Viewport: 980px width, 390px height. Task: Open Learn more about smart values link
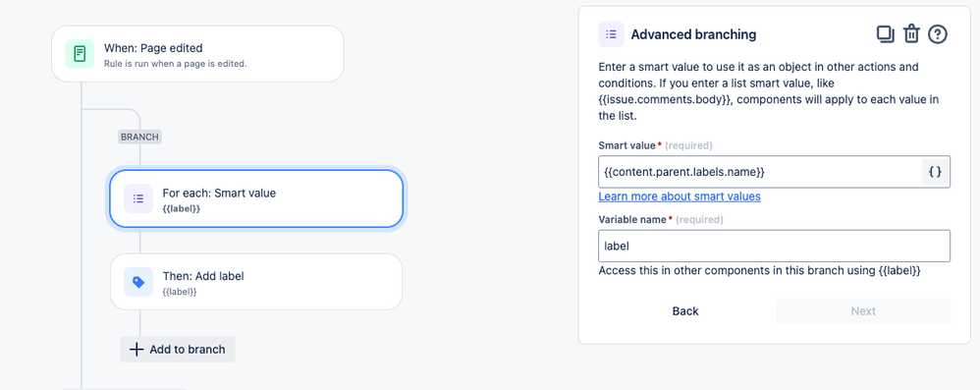tap(680, 196)
